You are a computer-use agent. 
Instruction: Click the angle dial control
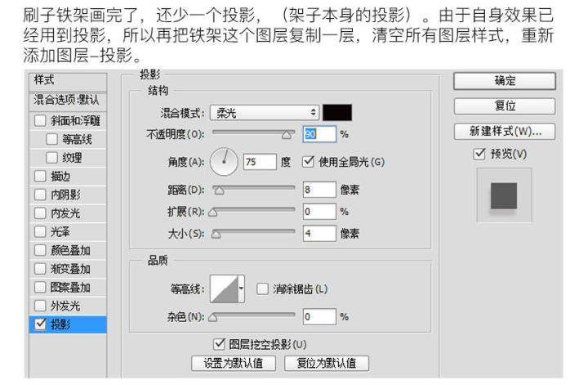(x=224, y=162)
